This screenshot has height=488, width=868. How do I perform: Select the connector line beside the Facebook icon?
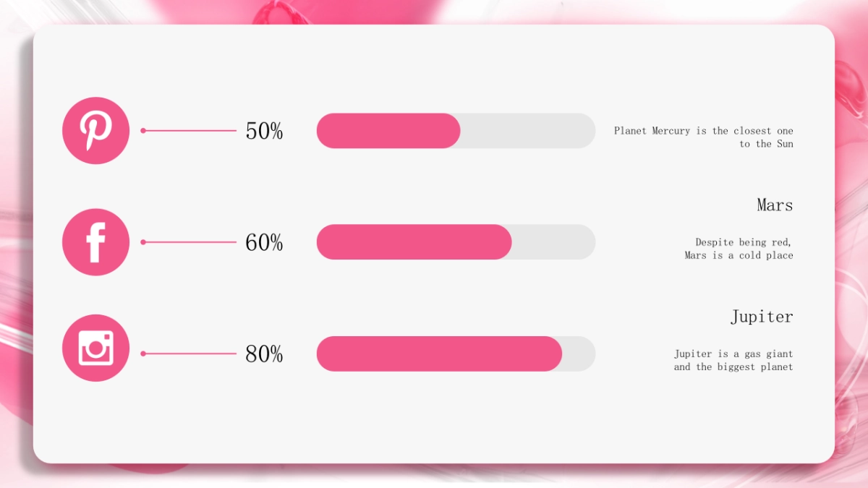tap(190, 242)
